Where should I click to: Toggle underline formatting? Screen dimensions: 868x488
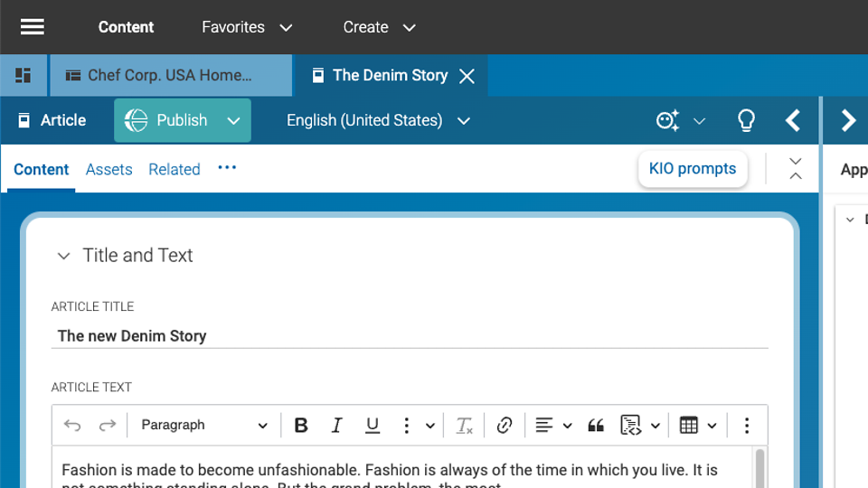tap(373, 425)
